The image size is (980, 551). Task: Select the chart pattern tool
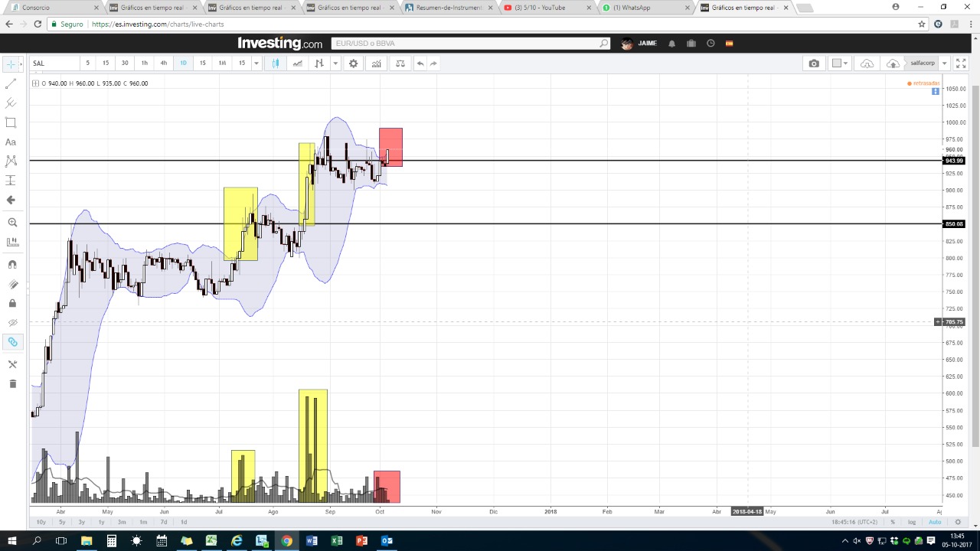pyautogui.click(x=11, y=161)
